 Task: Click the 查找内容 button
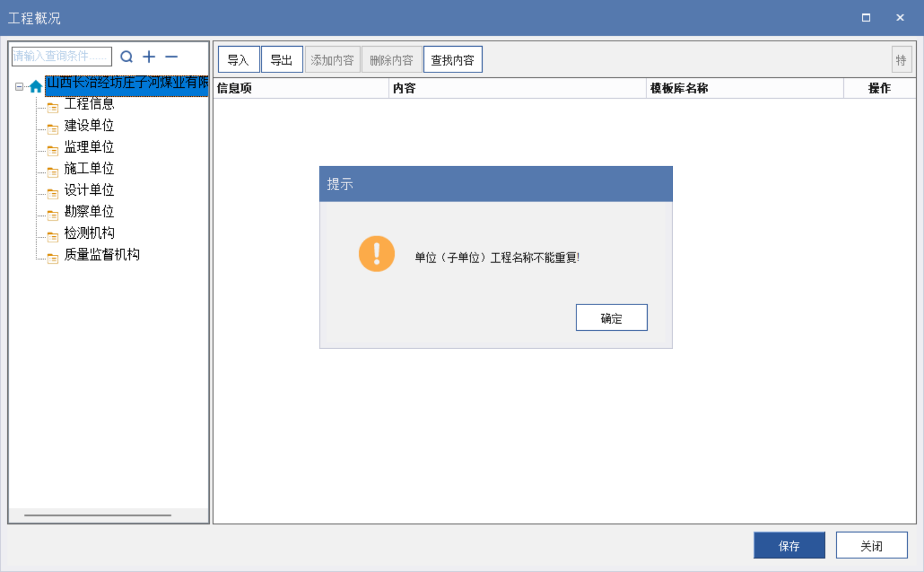click(453, 60)
